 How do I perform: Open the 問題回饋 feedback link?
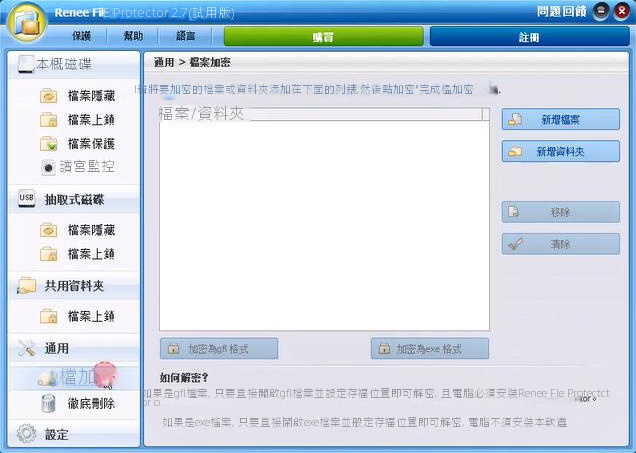(x=561, y=11)
